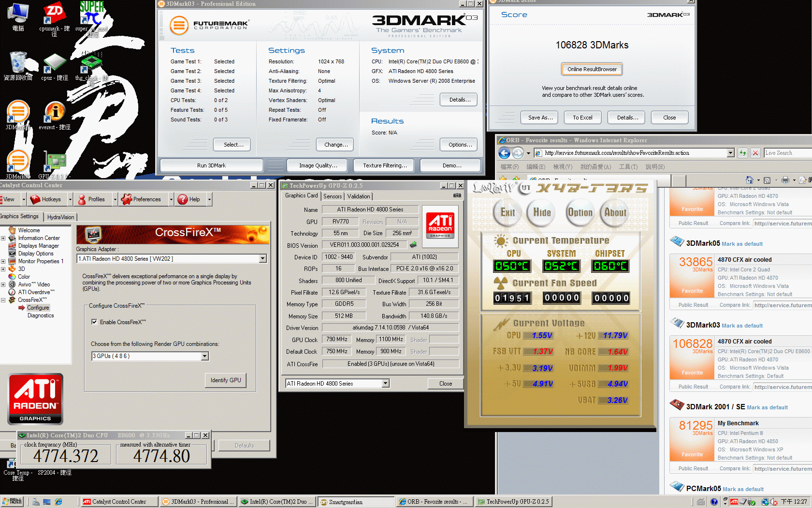Expand the Information Center tree node
This screenshot has width=812, height=508.
(x=3, y=238)
